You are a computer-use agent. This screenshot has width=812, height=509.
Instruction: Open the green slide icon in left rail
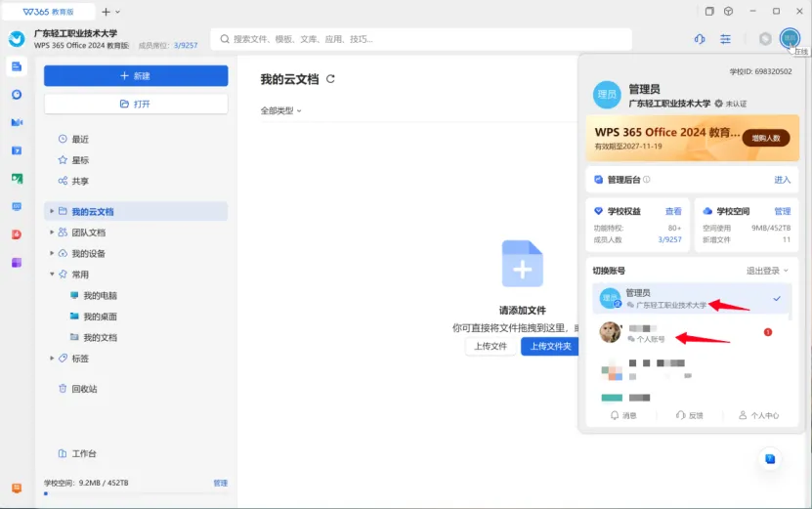click(17, 179)
